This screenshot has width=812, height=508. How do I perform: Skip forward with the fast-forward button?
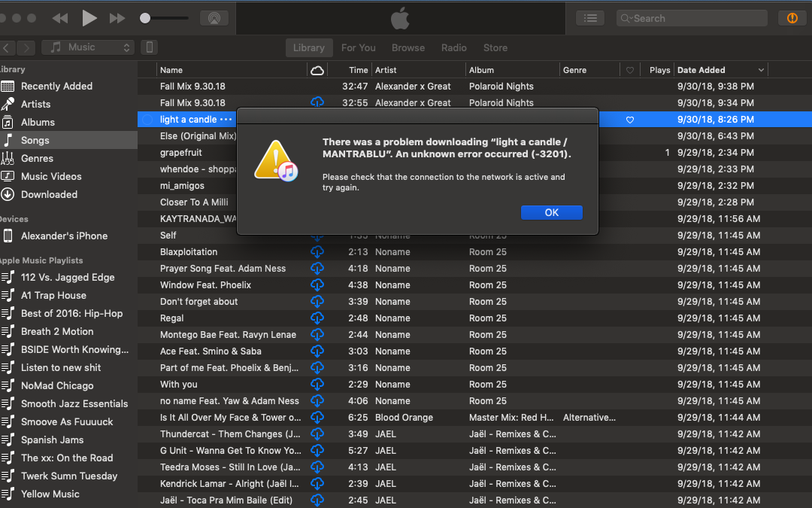117,18
